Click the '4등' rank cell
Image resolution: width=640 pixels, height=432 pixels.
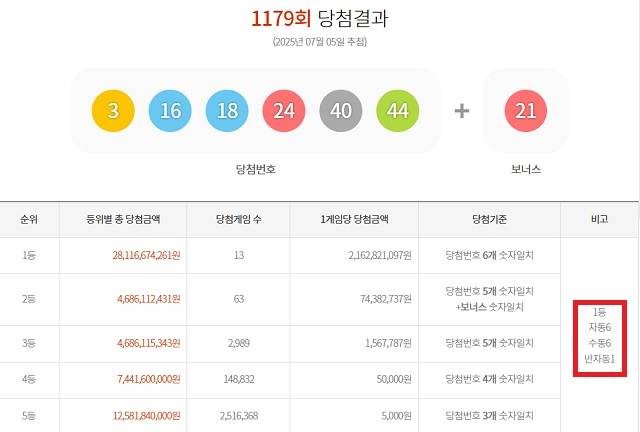click(x=29, y=379)
